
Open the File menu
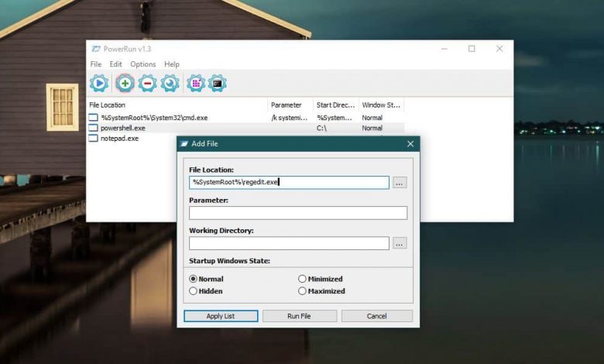point(96,64)
